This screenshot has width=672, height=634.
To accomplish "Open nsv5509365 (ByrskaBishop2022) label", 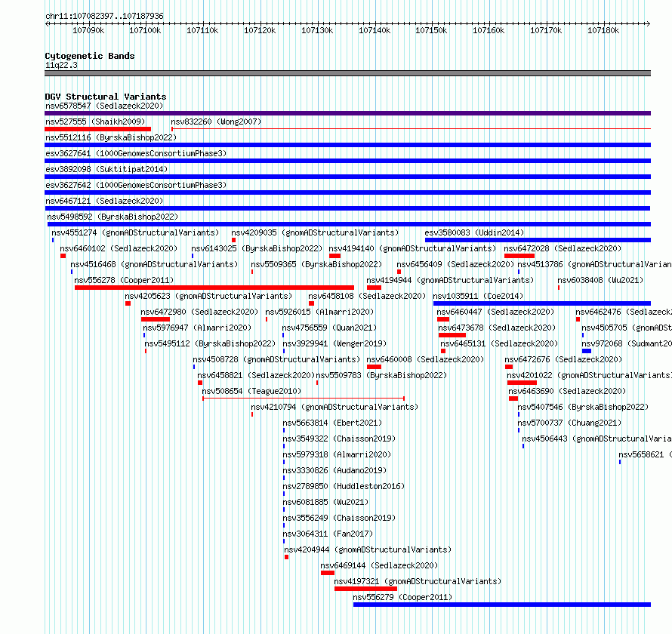I will [316, 264].
